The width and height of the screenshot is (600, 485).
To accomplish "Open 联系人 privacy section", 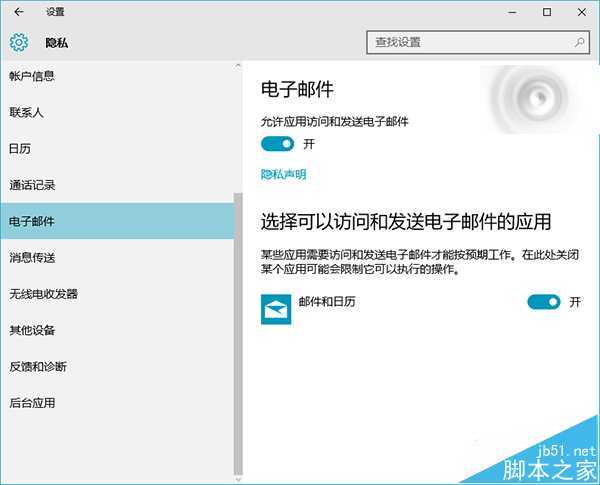I will [x=117, y=113].
